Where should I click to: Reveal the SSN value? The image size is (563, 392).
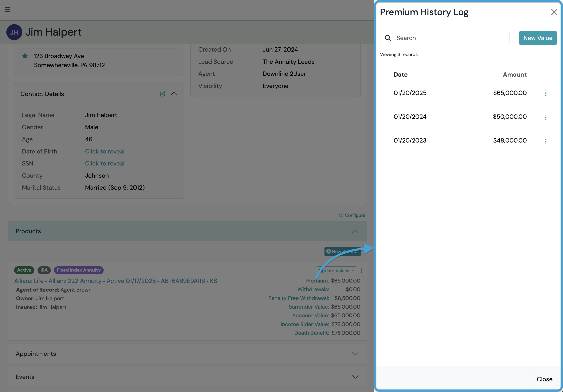(x=105, y=163)
